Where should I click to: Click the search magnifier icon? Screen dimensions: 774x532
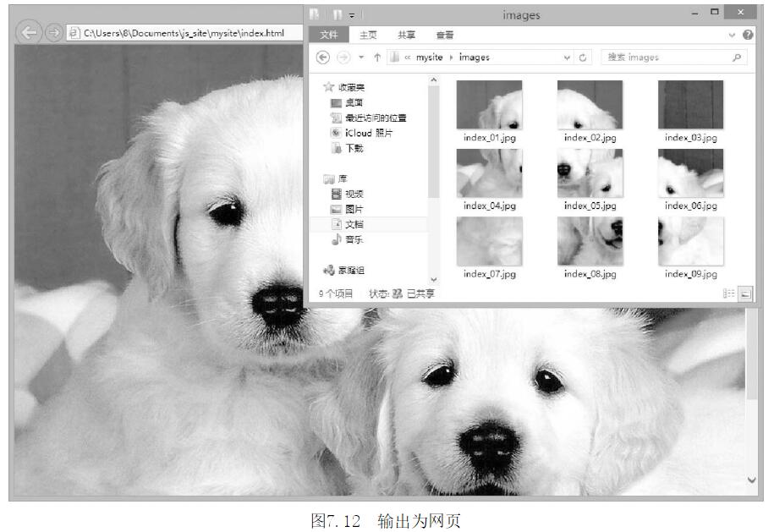pyautogui.click(x=737, y=58)
